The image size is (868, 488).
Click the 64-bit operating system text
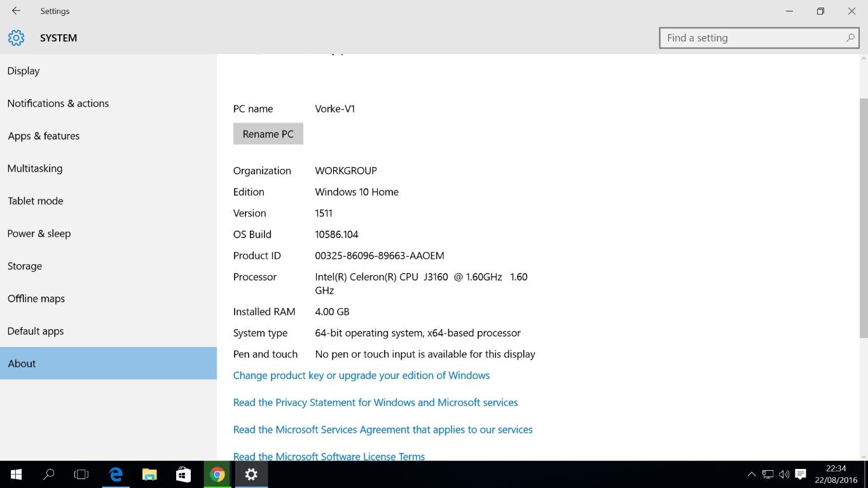click(x=418, y=333)
